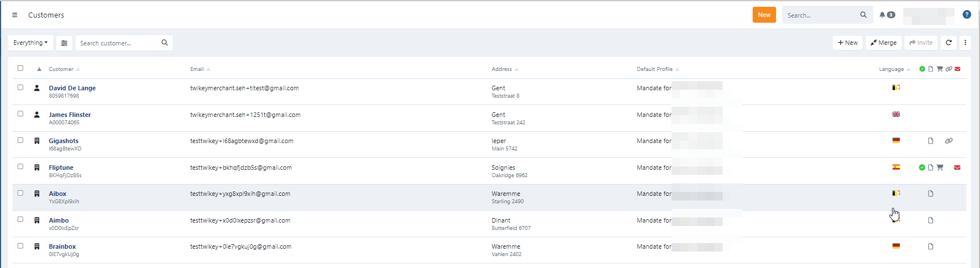Sort by the Customer column header

click(61, 69)
